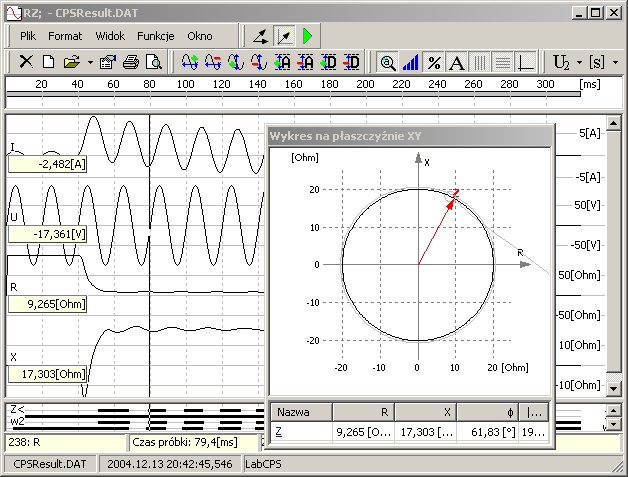Click the LabCPS status bar entry
This screenshot has height=477, width=628.
pos(263,464)
